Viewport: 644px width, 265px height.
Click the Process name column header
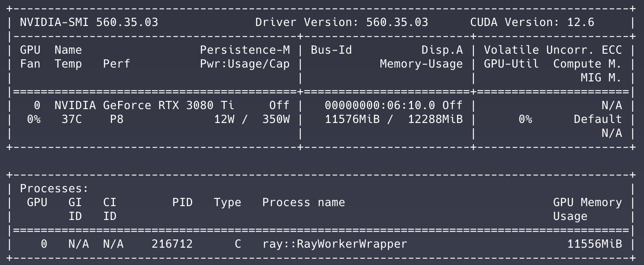tap(303, 203)
